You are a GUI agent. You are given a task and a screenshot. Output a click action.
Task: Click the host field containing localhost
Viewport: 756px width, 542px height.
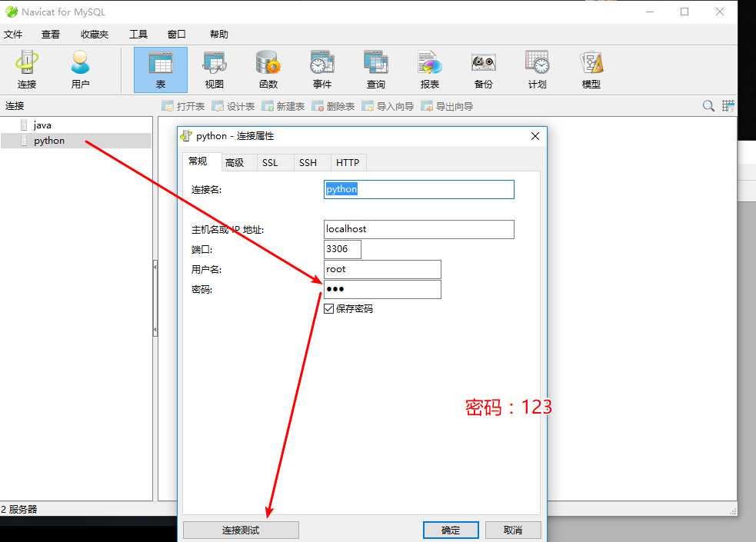point(419,229)
